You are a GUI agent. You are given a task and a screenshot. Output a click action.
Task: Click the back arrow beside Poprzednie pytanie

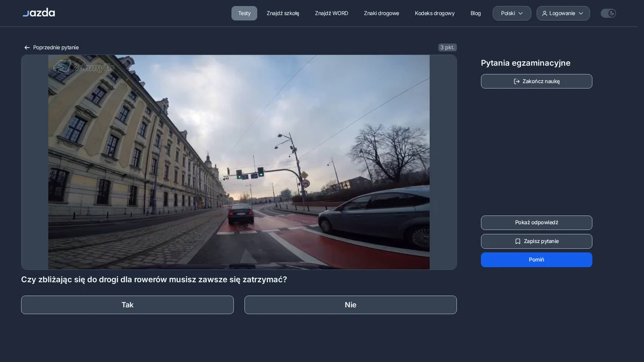(x=27, y=48)
